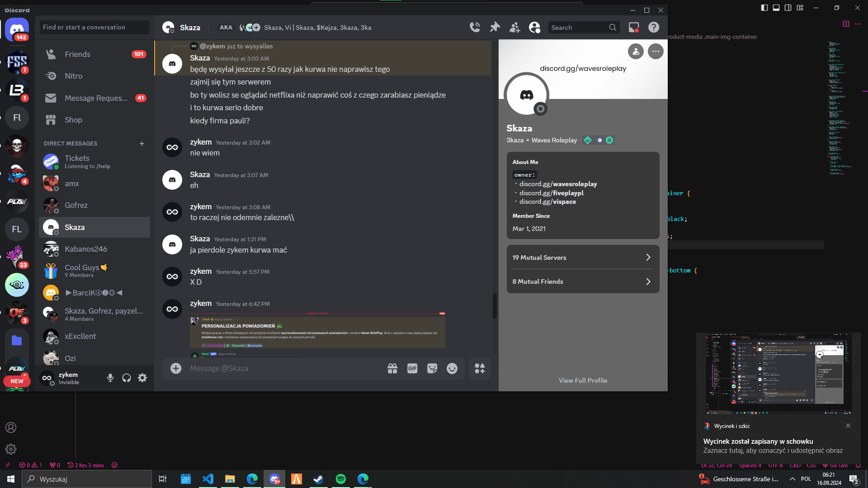Open the server folder icon
The image size is (868, 488).
pos(17,341)
